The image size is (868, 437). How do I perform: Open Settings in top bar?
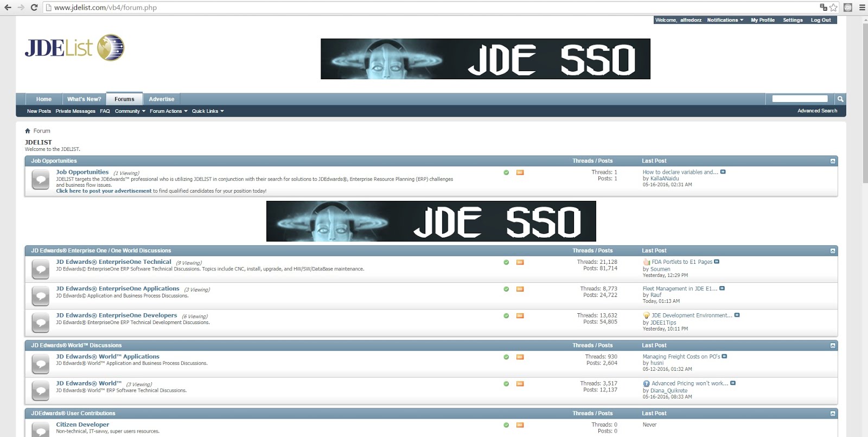pos(793,20)
